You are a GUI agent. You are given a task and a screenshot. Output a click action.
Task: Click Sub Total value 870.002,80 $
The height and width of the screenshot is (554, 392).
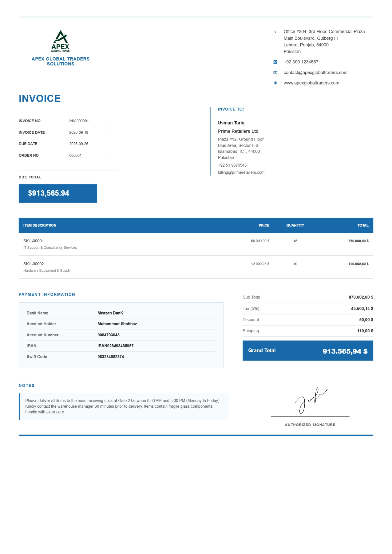coord(361,297)
